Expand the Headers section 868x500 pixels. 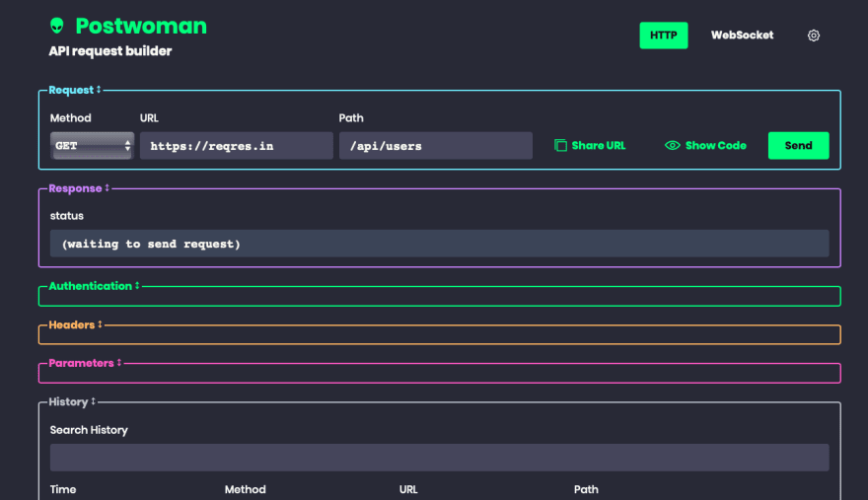pos(75,324)
